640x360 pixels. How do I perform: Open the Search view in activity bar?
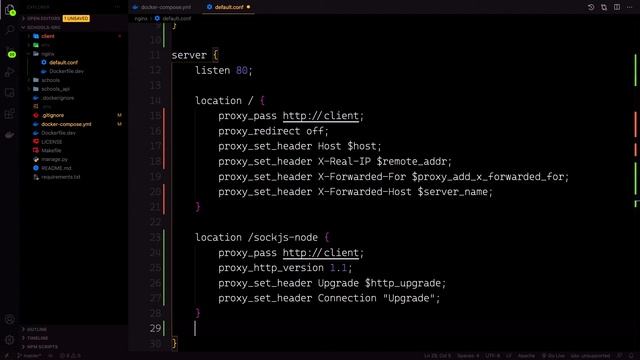click(10, 30)
